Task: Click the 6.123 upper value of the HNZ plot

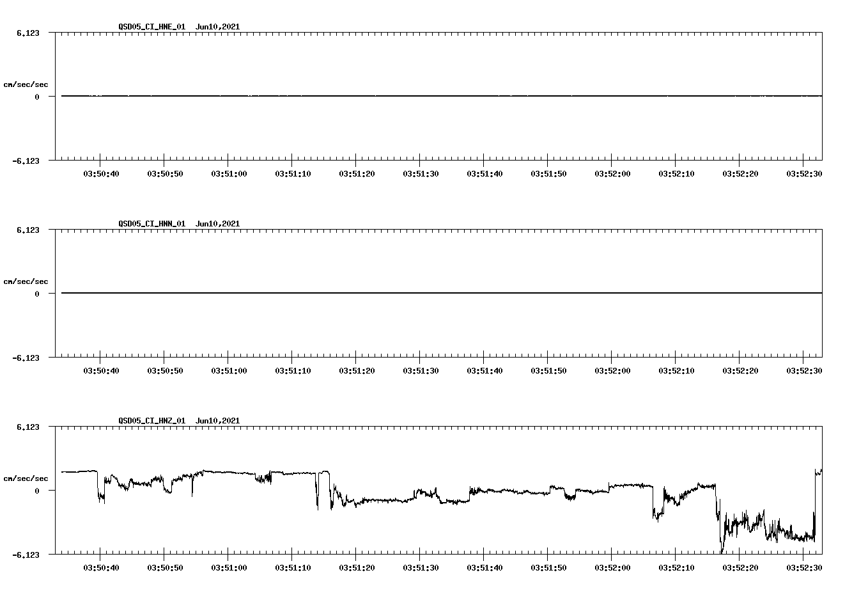Action: pyautogui.click(x=28, y=427)
